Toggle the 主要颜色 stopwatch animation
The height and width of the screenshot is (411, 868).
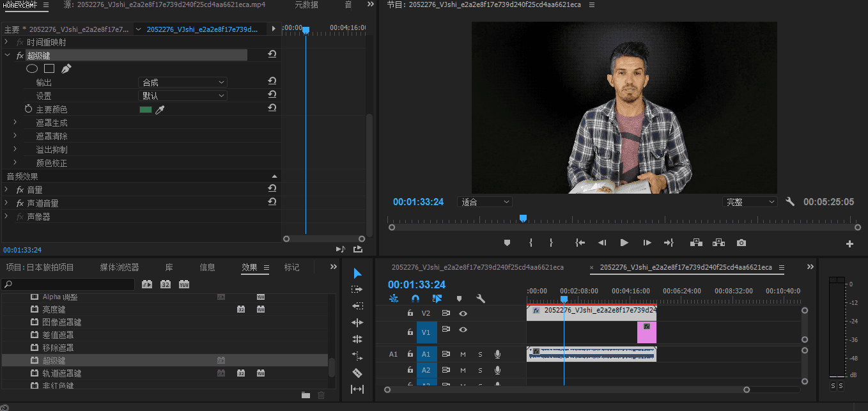[28, 109]
